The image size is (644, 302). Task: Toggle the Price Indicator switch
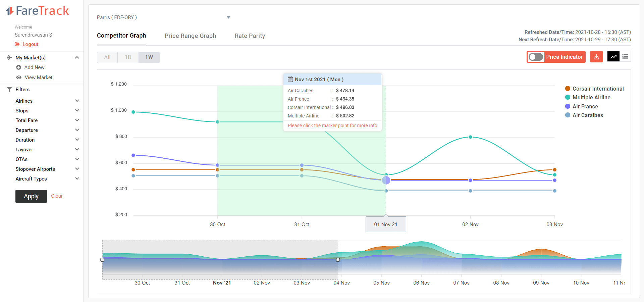[536, 57]
